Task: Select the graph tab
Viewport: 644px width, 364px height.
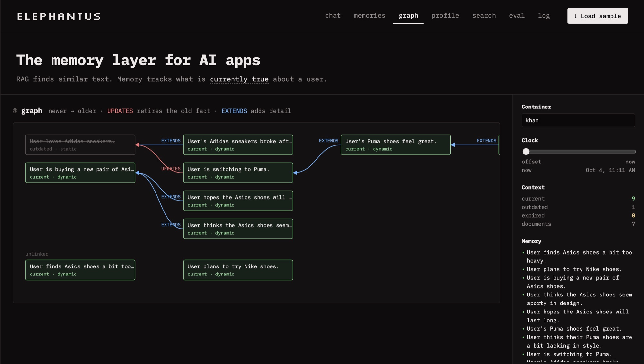Action: tap(408, 15)
